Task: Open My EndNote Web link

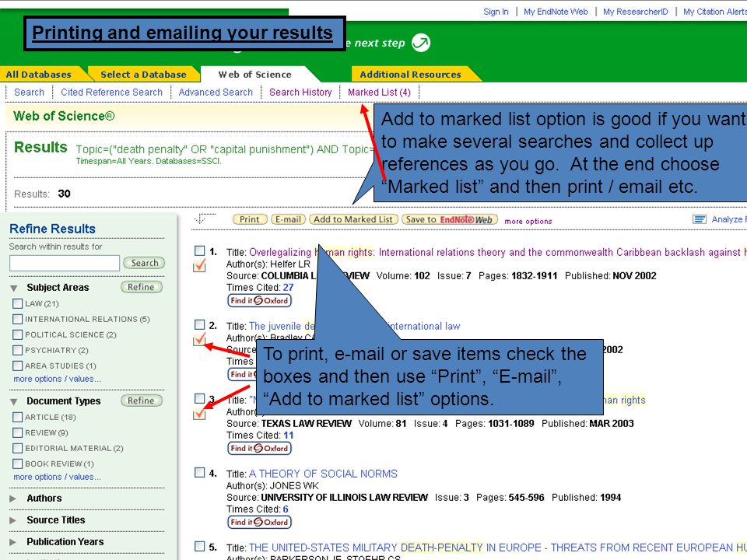Action: coord(556,12)
